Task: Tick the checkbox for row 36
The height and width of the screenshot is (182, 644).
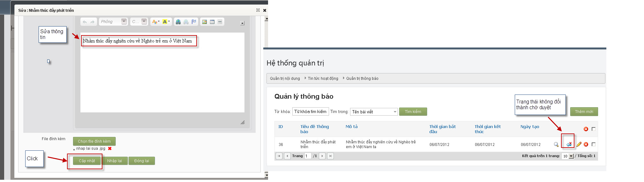Action: tap(594, 144)
